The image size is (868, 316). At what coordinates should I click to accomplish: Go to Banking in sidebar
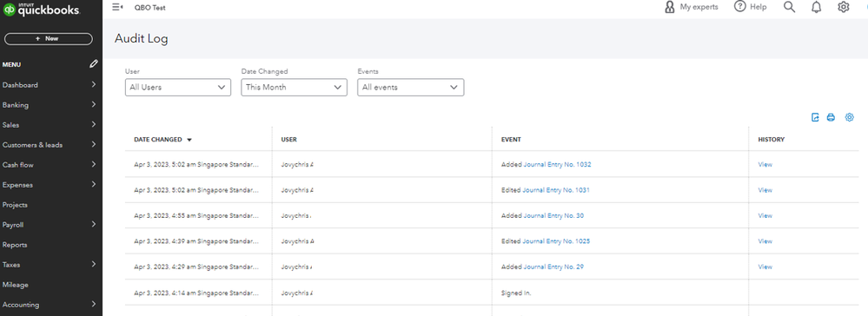(16, 105)
